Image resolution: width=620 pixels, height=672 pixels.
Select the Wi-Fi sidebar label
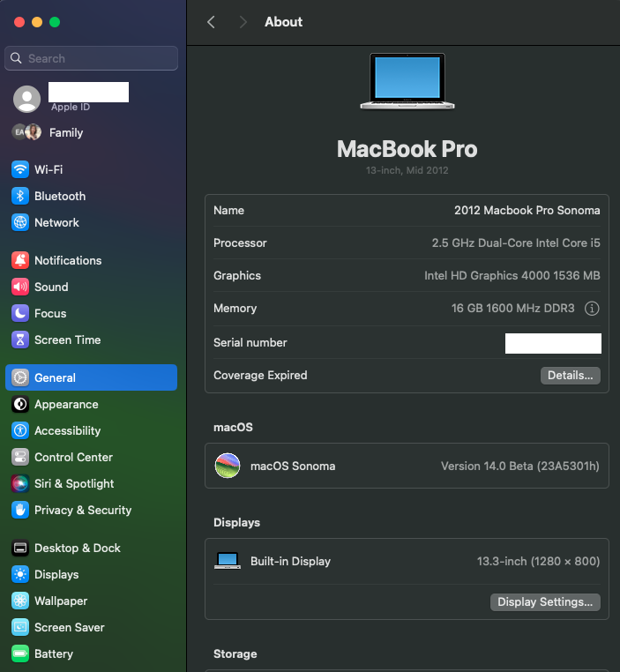coord(49,169)
